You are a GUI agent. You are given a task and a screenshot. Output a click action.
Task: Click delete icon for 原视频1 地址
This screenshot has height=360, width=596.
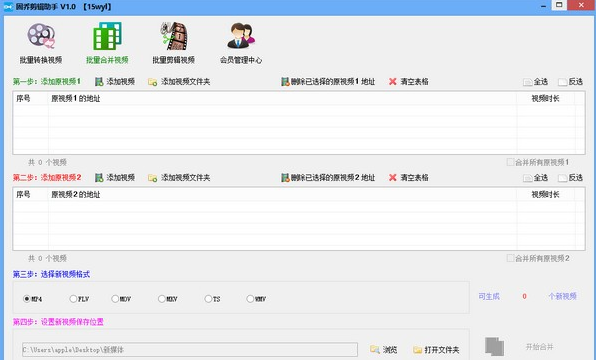285,82
